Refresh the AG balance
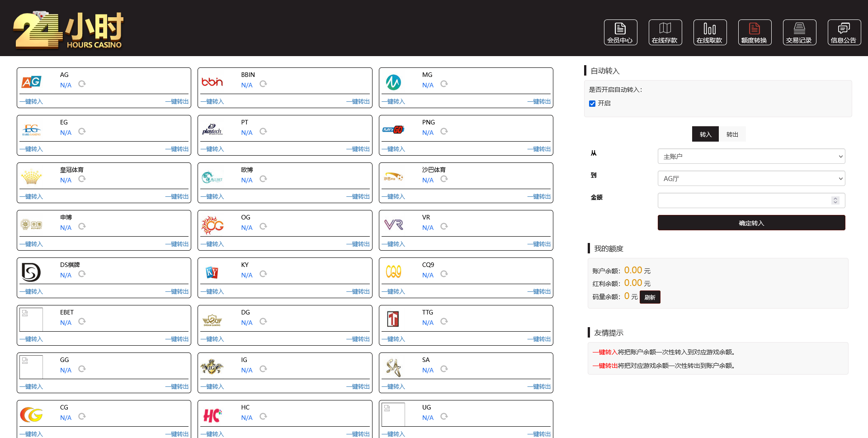 [x=82, y=84]
